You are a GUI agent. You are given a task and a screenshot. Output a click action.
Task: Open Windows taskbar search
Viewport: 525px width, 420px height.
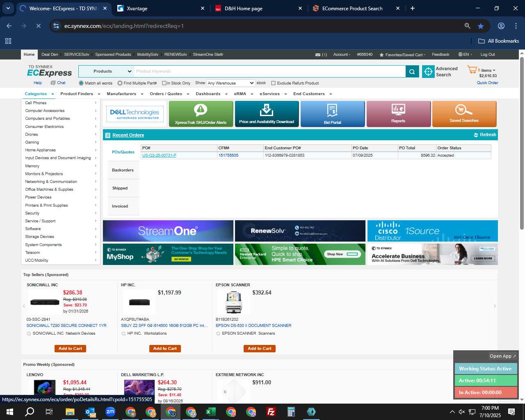(30, 412)
